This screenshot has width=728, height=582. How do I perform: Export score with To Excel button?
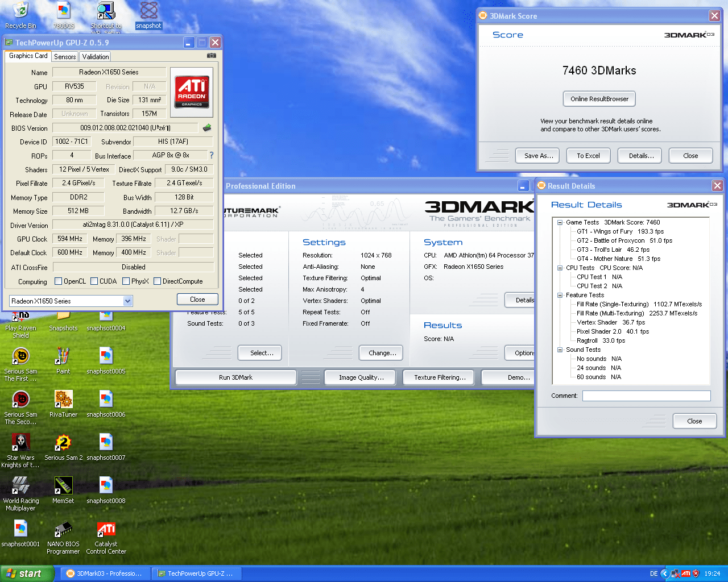pos(588,156)
